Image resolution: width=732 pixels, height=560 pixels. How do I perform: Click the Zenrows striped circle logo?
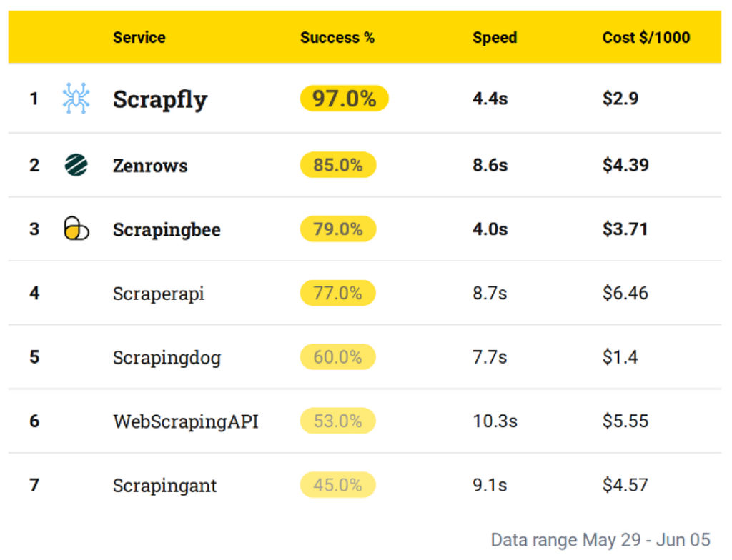tap(76, 165)
